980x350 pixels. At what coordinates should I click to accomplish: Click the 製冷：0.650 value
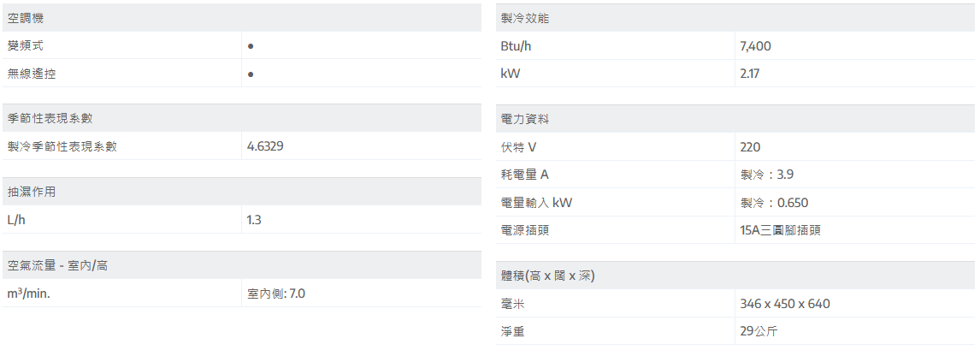(774, 203)
